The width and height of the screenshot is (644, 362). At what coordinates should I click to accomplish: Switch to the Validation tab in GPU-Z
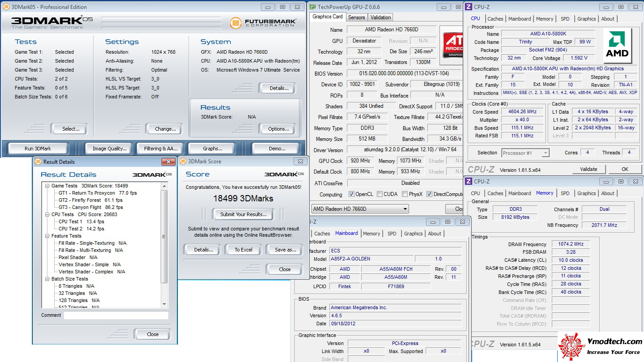(381, 17)
